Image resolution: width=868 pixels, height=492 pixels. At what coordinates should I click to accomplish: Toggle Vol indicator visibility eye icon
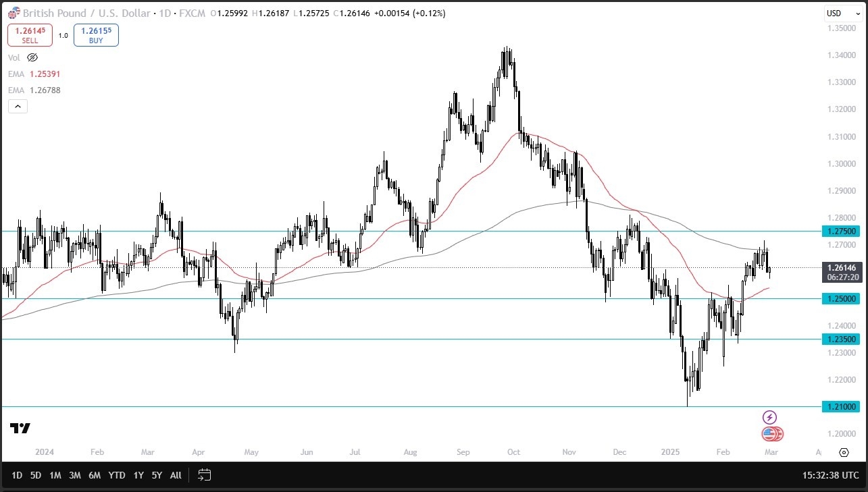(x=32, y=58)
